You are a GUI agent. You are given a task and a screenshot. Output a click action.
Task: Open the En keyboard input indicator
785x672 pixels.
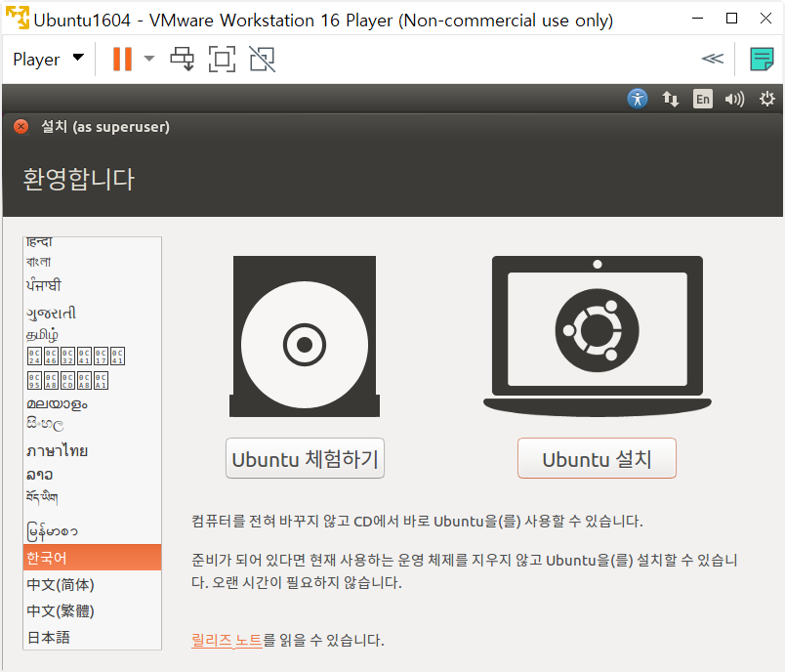702,99
